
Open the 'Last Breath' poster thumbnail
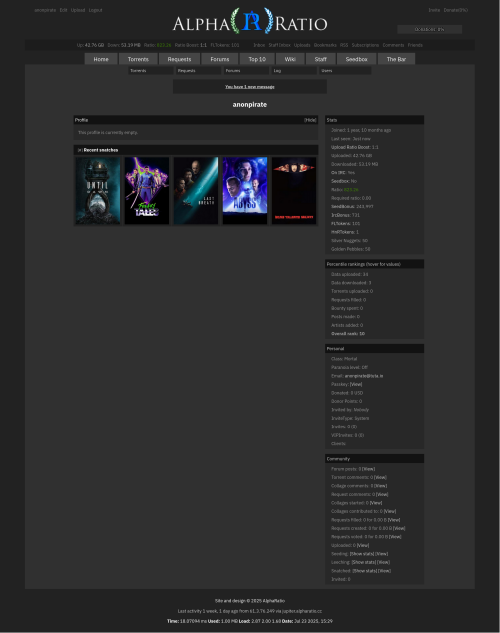[196, 191]
